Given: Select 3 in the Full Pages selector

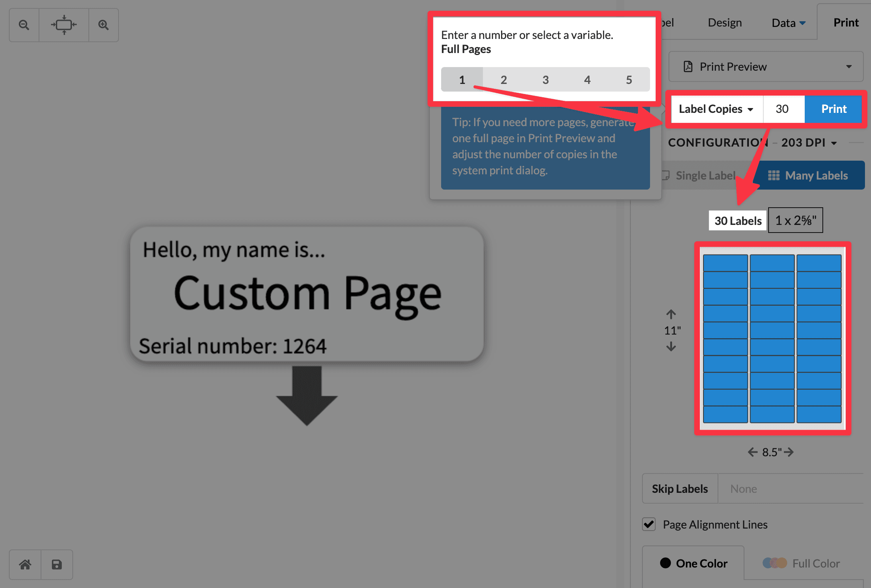Looking at the screenshot, I should tap(545, 80).
